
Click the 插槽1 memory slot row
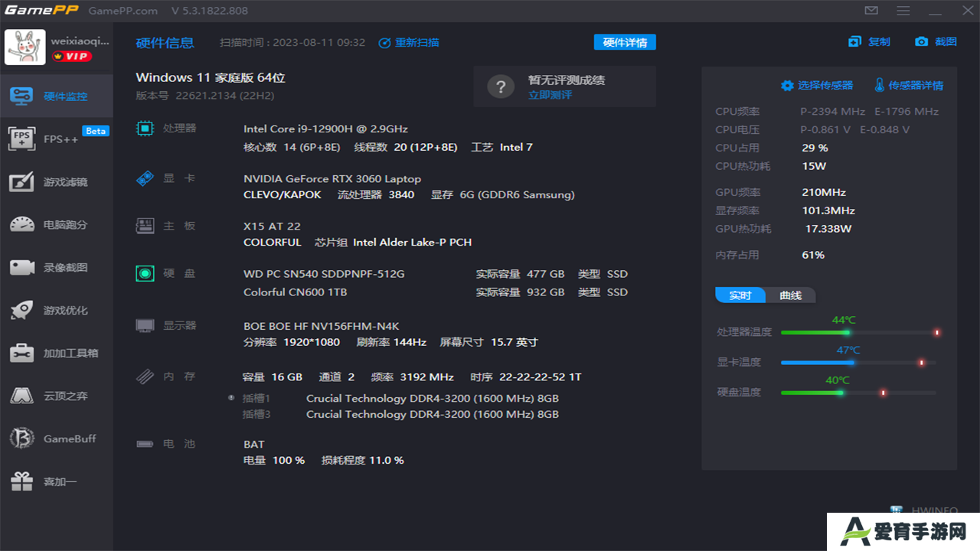400,398
